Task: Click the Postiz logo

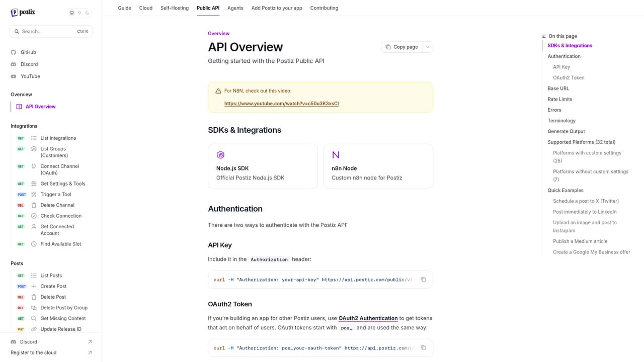Action: tap(23, 13)
